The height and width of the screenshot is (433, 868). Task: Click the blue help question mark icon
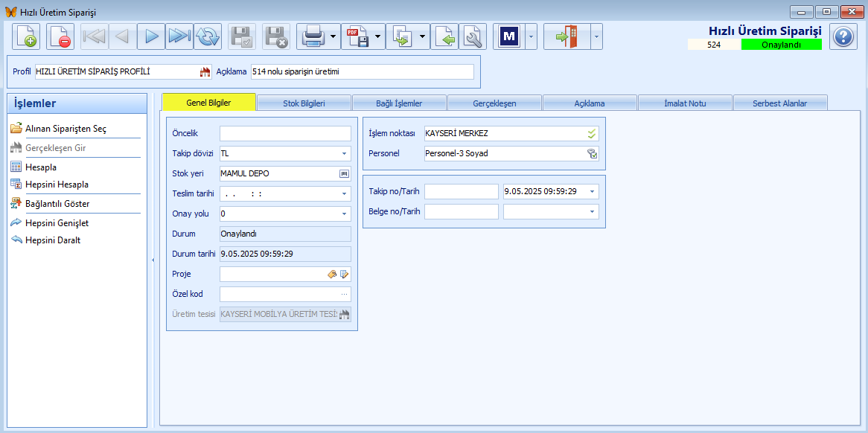pos(843,36)
